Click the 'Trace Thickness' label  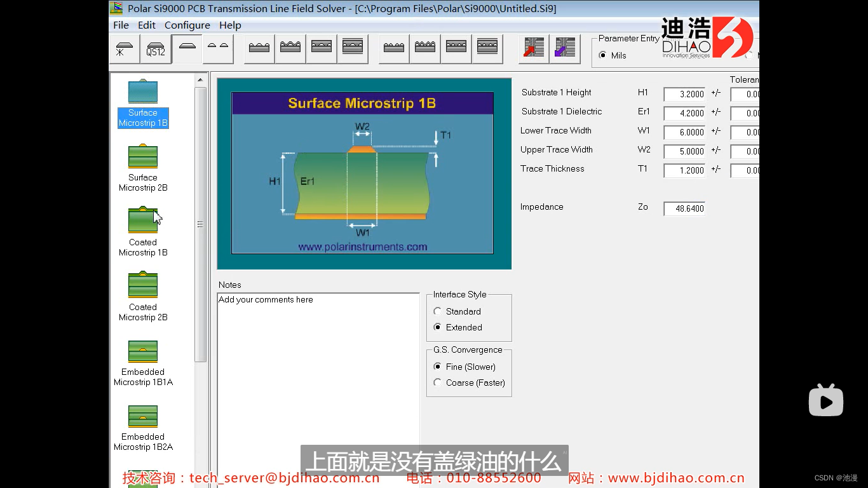(x=552, y=168)
